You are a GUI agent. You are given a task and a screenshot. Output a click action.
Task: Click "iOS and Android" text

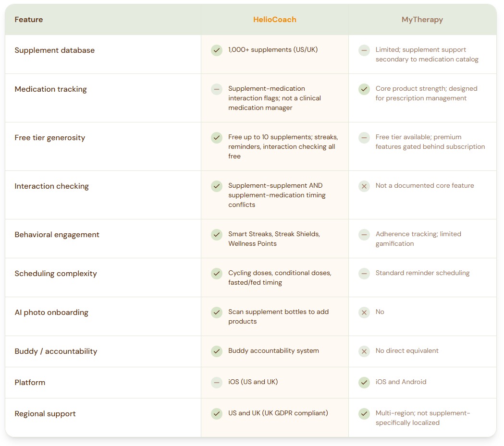401,382
